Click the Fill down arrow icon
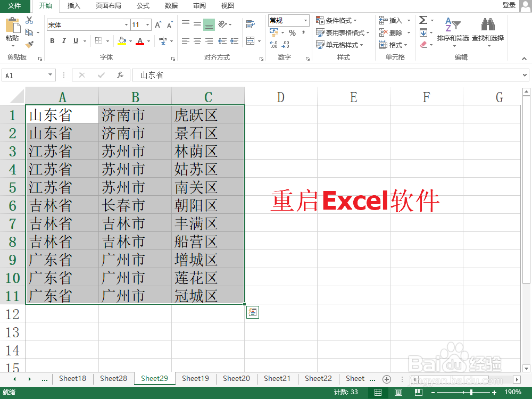The image size is (532, 399). [x=423, y=32]
